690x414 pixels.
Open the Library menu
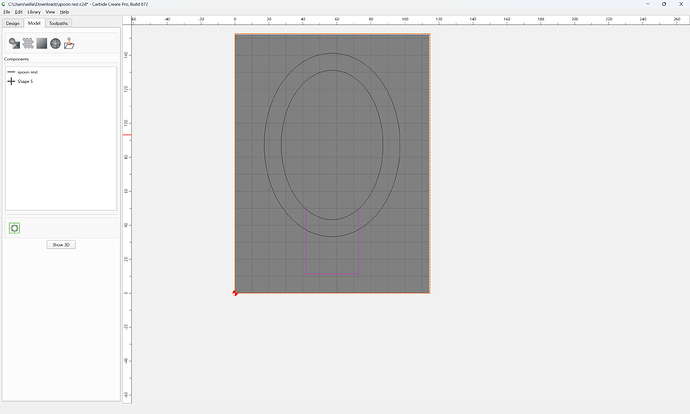click(34, 12)
